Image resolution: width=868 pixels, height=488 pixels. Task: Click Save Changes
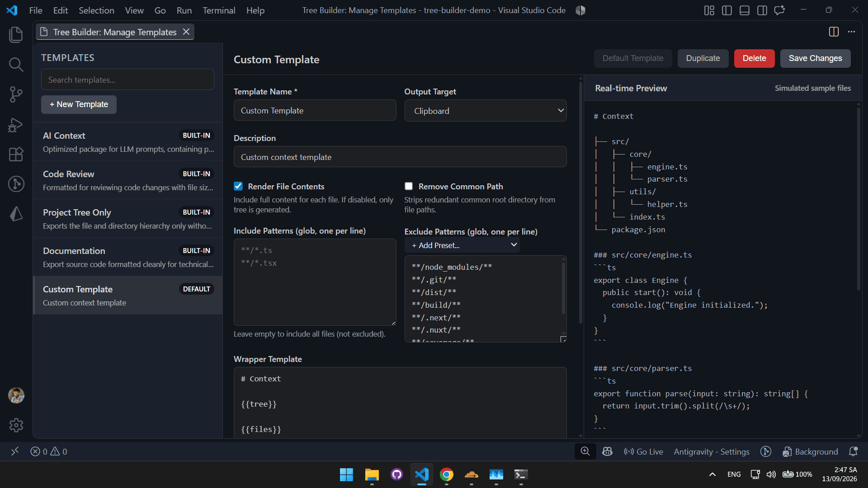(815, 58)
